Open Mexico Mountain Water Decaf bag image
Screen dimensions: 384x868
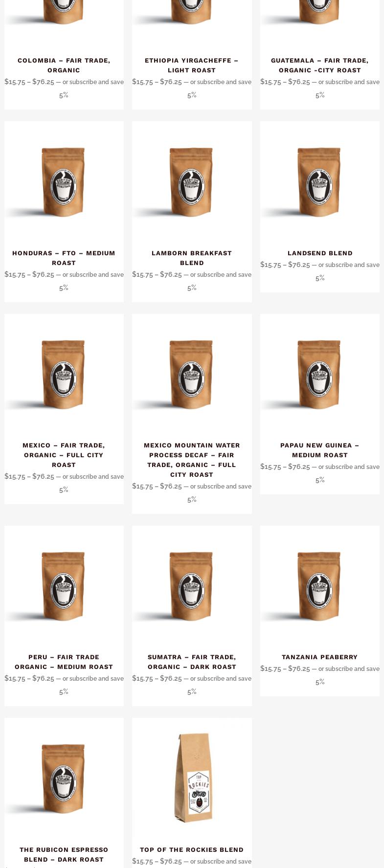pos(192,374)
